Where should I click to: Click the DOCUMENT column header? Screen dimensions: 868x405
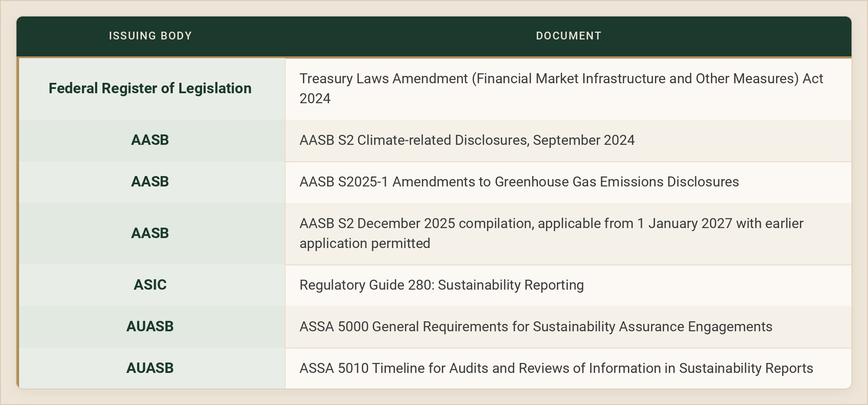[569, 36]
